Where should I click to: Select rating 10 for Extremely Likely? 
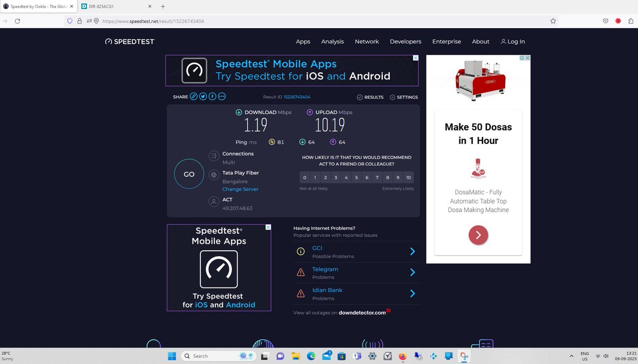tap(408, 177)
